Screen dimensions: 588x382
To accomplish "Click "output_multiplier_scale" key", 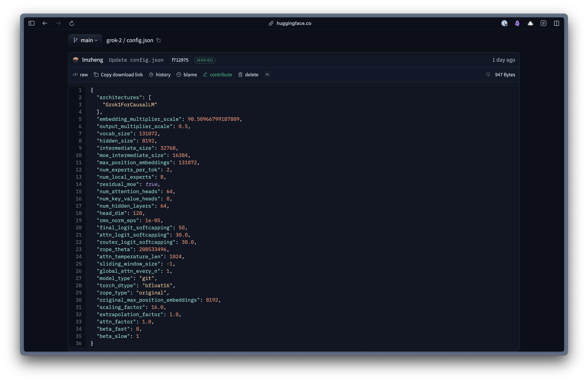I will coord(134,126).
